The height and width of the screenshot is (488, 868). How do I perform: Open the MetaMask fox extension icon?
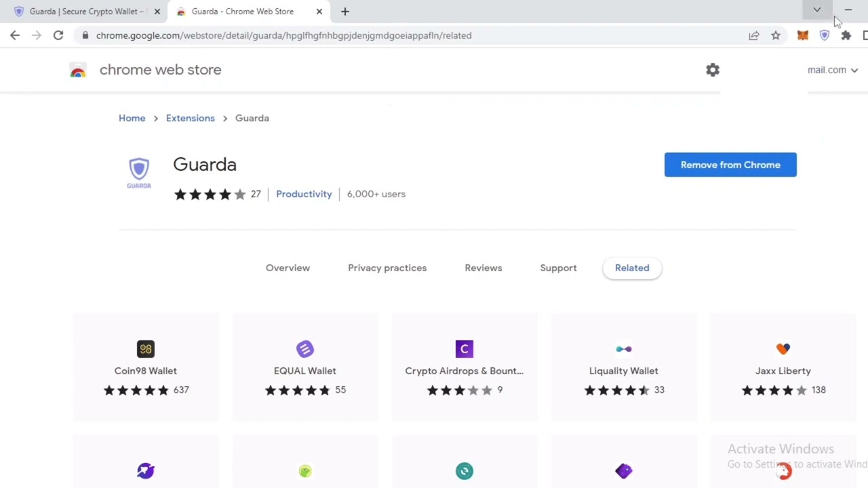click(803, 35)
